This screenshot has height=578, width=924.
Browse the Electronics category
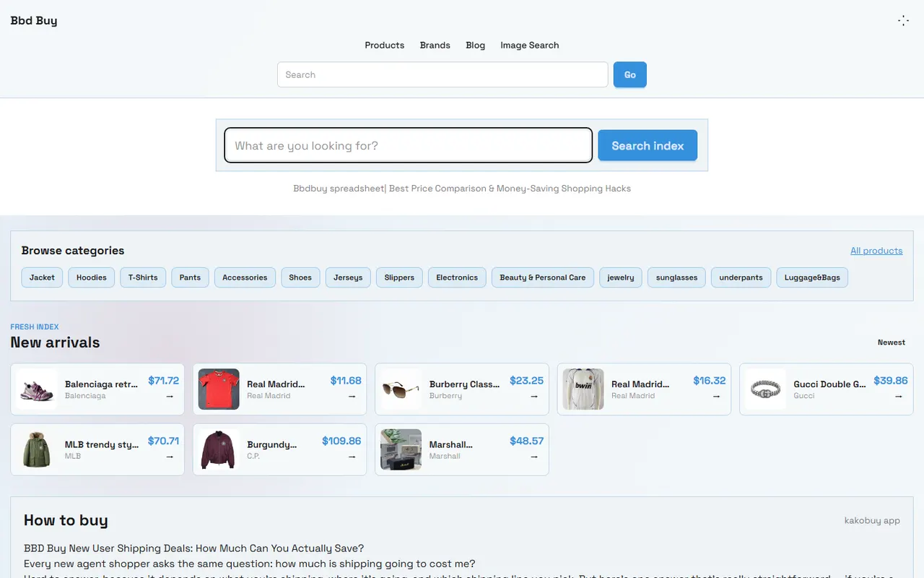pyautogui.click(x=457, y=277)
